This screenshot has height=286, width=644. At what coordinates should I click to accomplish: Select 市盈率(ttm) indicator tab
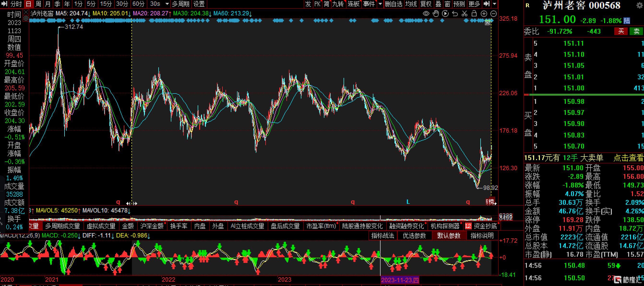point(322,226)
